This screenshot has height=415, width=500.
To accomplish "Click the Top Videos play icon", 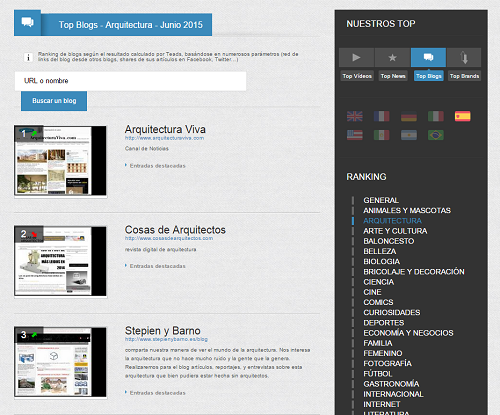I will [x=357, y=57].
